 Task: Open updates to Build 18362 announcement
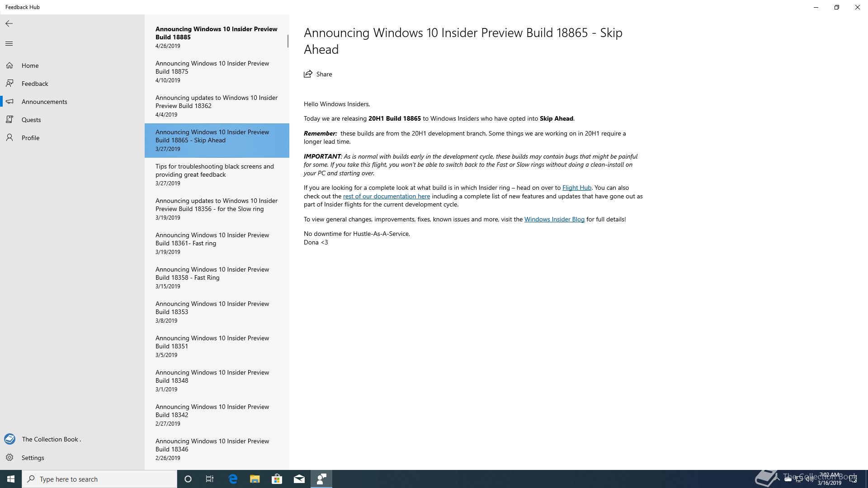click(217, 106)
